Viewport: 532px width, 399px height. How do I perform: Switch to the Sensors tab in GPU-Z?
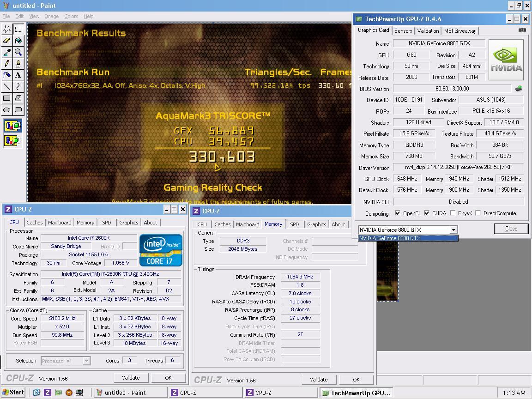[403, 31]
